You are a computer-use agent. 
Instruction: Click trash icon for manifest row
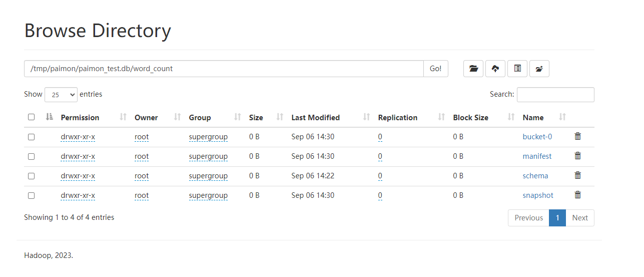[577, 156]
